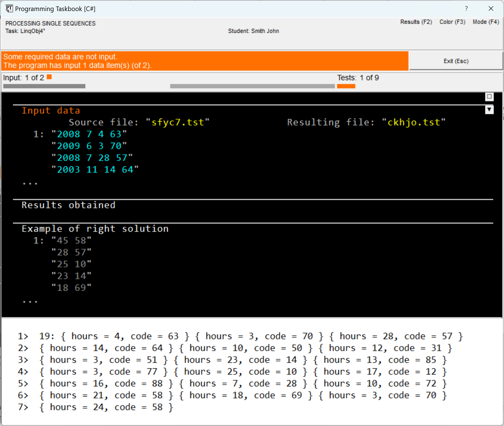Click the source file name "sfyc7.tst"
This screenshot has height=426, width=504.
178,122
